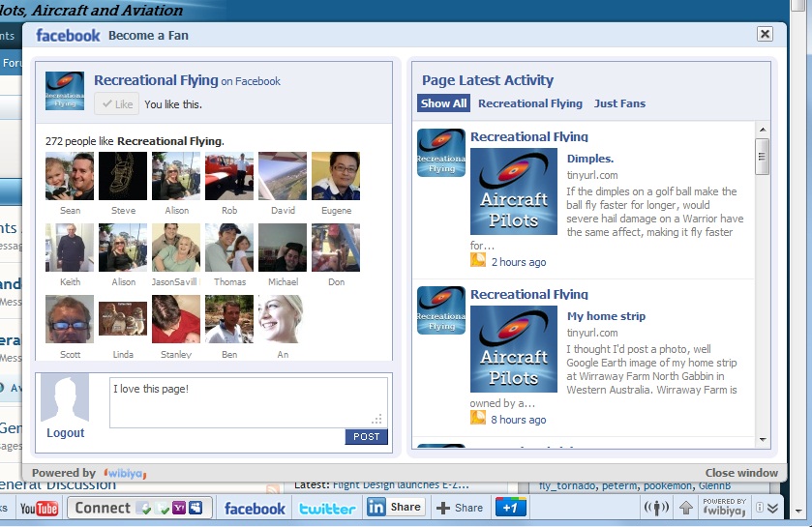Click the Close window link

click(741, 473)
